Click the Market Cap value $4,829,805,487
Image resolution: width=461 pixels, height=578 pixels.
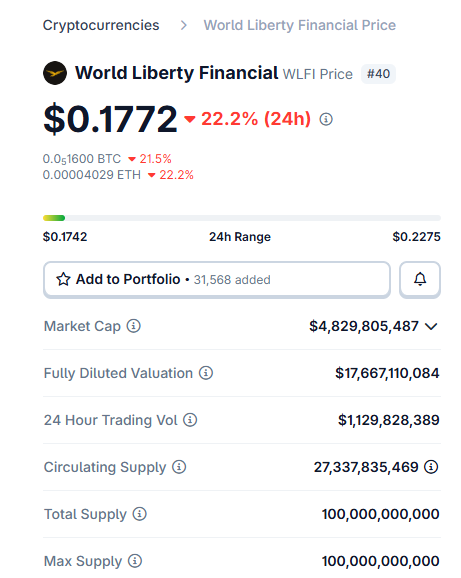click(x=364, y=326)
